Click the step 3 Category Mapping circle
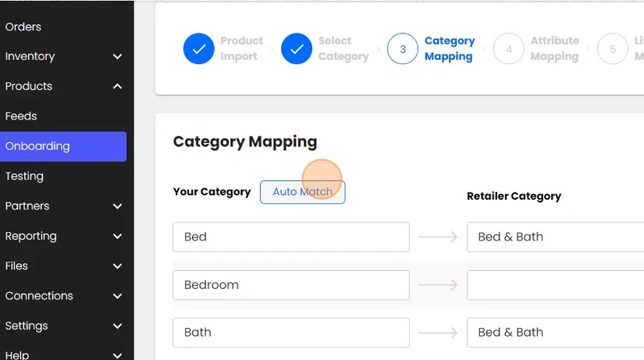Viewport: 644px width, 360px height. 402,49
